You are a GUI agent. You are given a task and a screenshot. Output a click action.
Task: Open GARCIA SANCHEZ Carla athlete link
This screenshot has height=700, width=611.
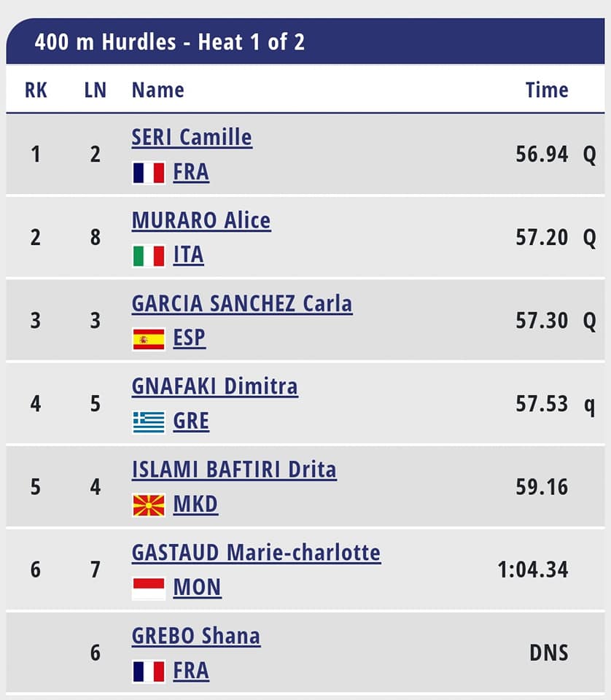[x=242, y=303]
